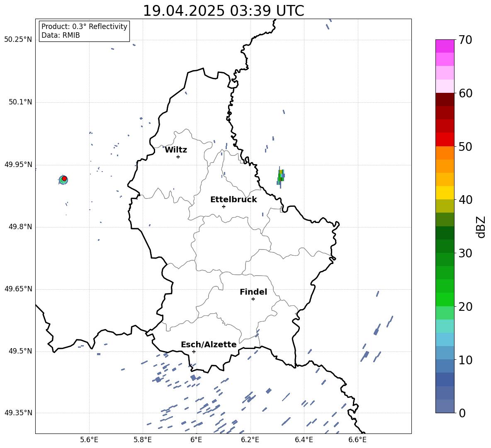Click the 30 tick label on colorbar
Image resolution: width=491 pixels, height=448 pixels.
click(x=465, y=253)
